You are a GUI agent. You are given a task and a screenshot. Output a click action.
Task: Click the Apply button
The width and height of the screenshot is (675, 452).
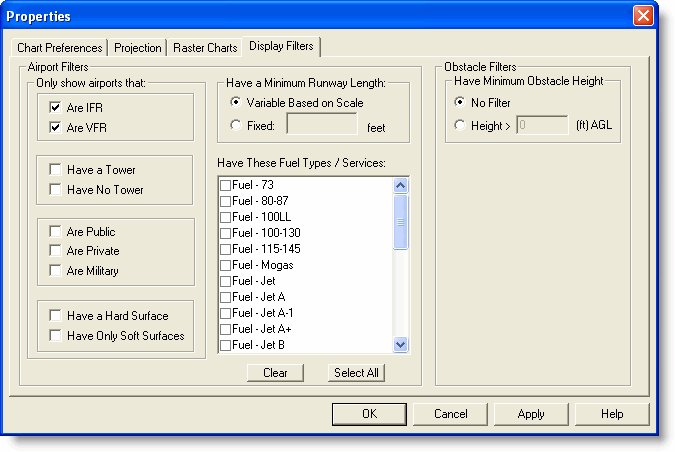pos(531,414)
